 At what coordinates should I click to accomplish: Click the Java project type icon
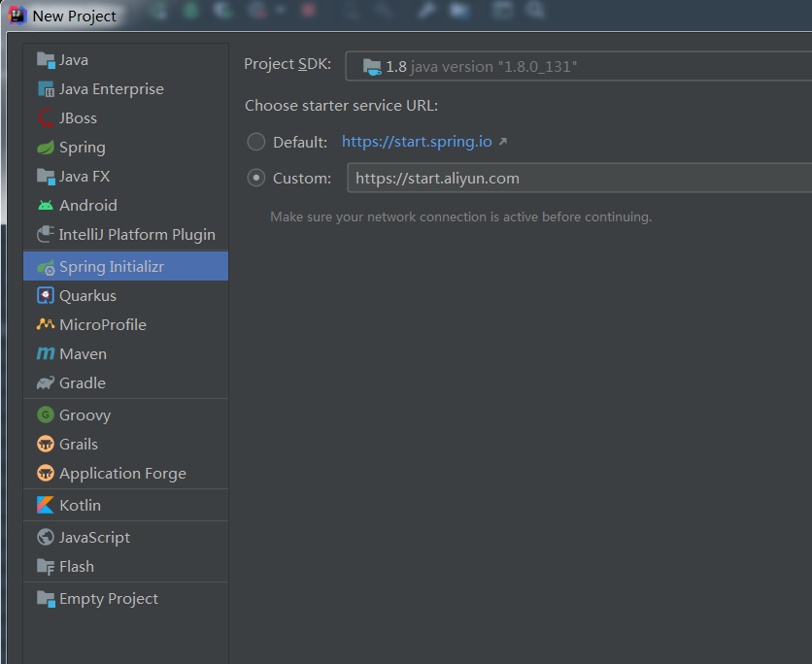click(46, 60)
